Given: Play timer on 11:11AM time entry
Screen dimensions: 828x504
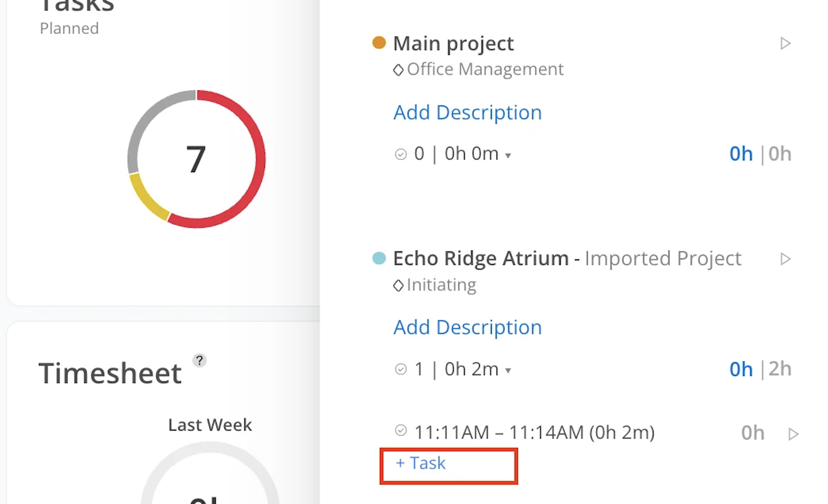Looking at the screenshot, I should tap(793, 434).
